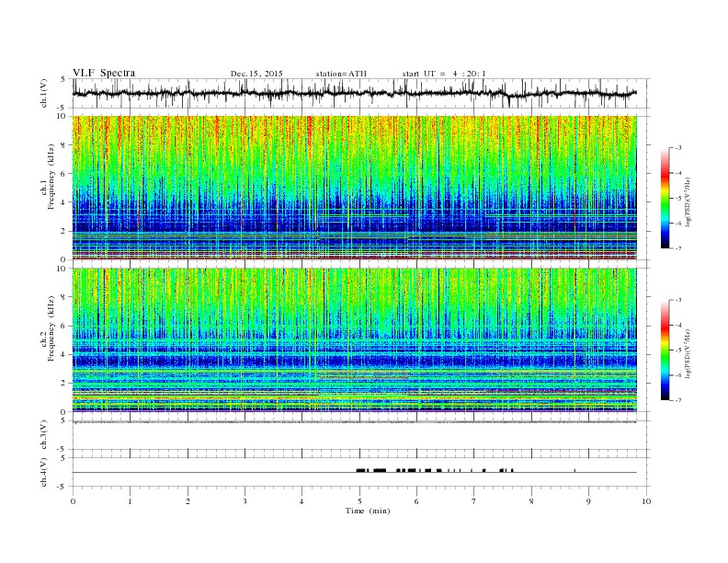Click the time axis tick label "7"
Viewport: 728px width, 563px height.
pyautogui.click(x=474, y=501)
